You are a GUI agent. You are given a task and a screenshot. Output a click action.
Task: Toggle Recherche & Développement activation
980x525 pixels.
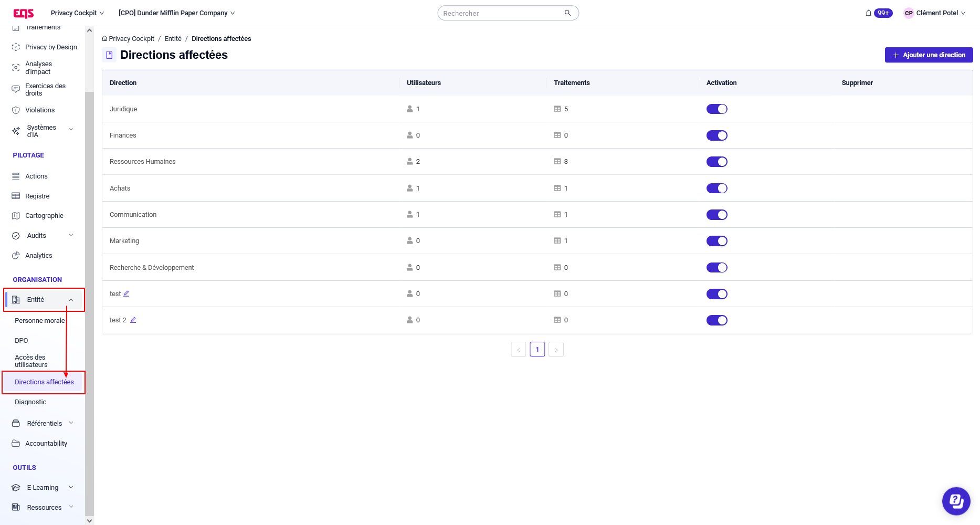point(716,268)
